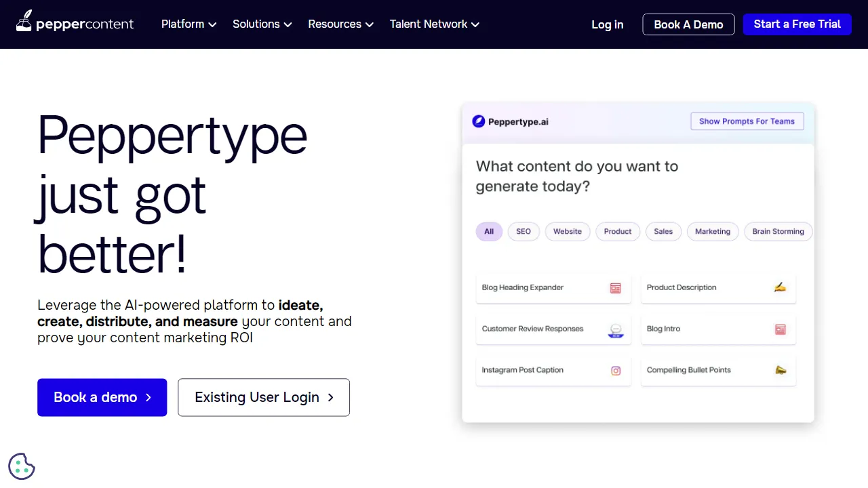Expand the Solutions menu

click(x=262, y=24)
